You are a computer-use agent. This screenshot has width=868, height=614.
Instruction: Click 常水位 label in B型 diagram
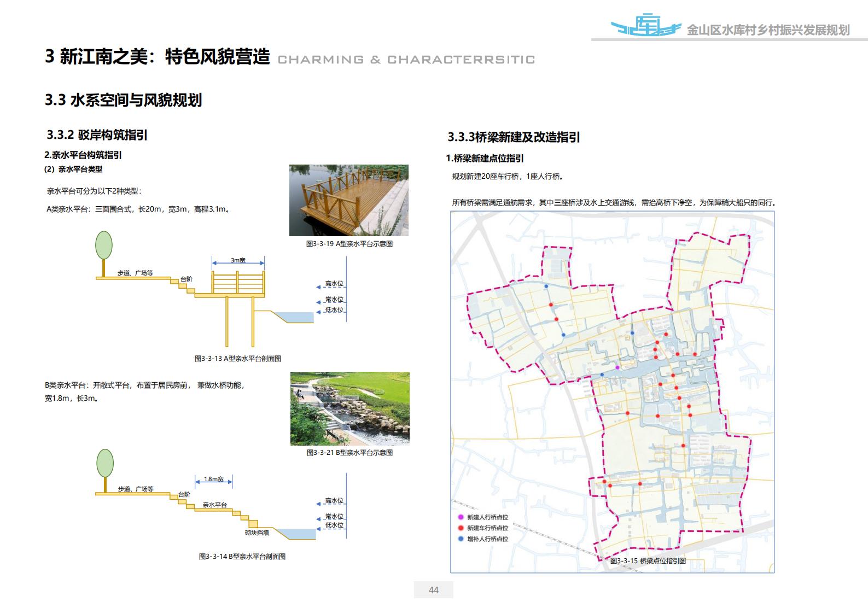point(334,516)
